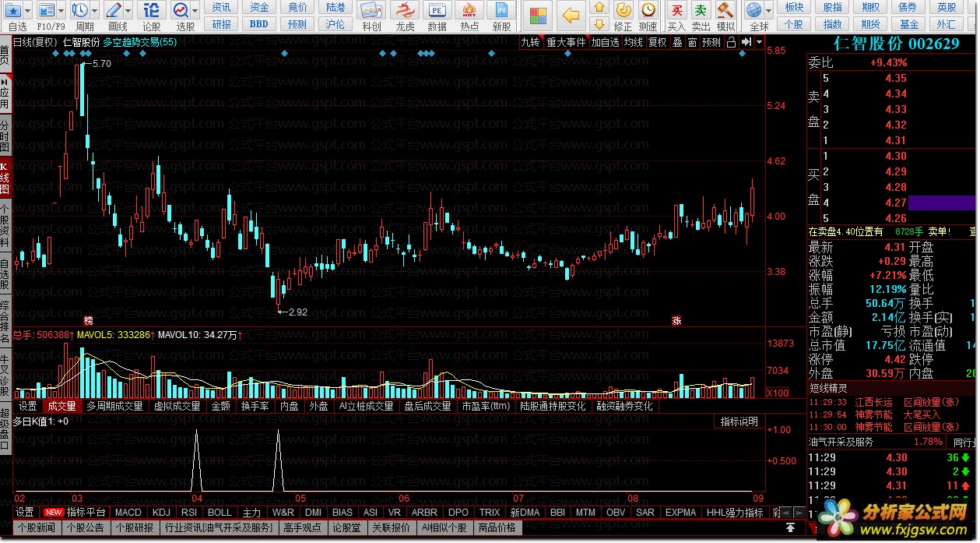Click the 全球 globe icon
This screenshot has width=980, height=543.
pos(753,11)
